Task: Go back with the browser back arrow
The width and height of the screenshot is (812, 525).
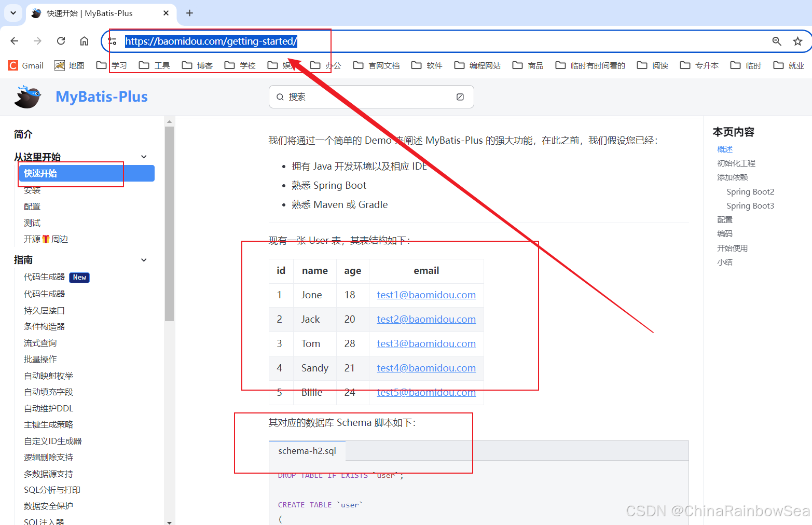Action: 15,41
